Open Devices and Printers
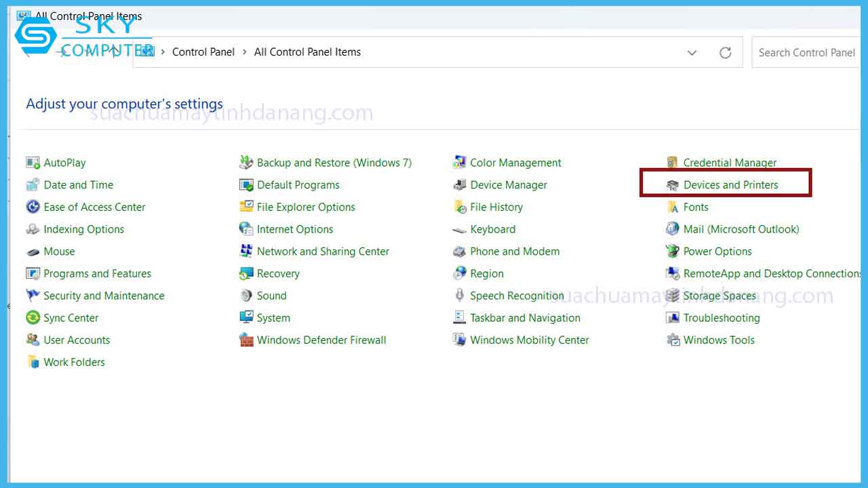Viewport: 868px width, 488px height. pos(730,184)
